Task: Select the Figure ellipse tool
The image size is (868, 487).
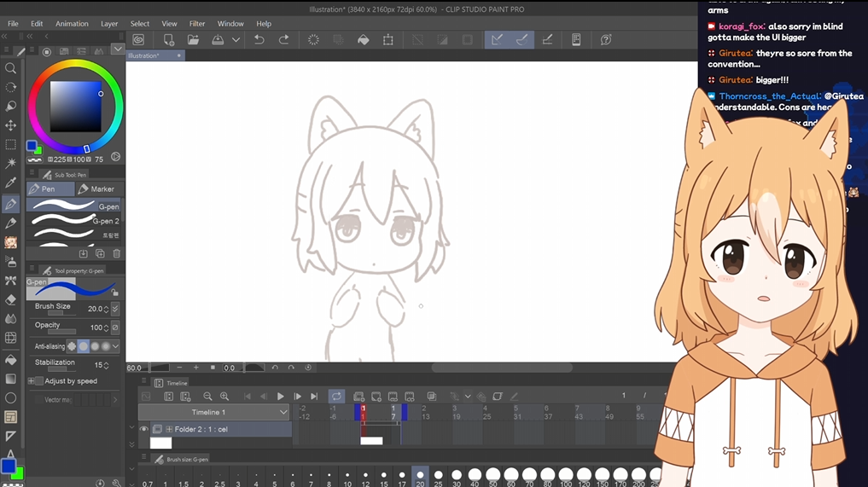Action: [10, 398]
